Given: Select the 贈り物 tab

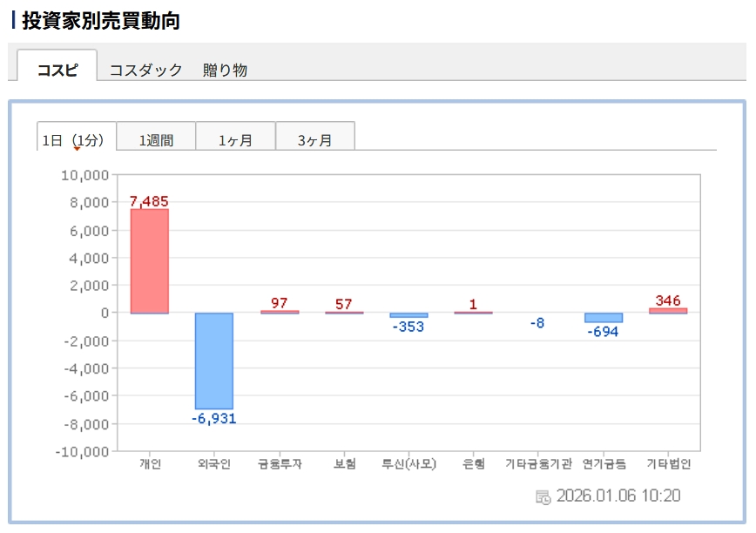Looking at the screenshot, I should 225,71.
